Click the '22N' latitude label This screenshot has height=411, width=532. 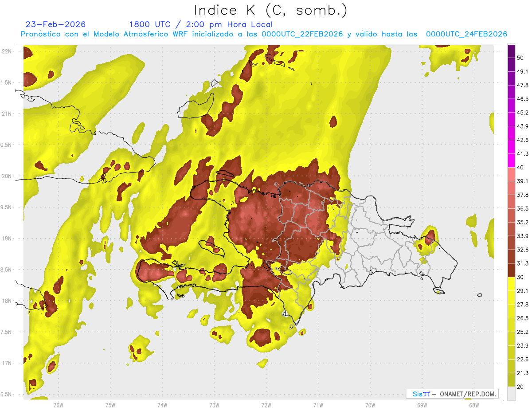point(7,51)
